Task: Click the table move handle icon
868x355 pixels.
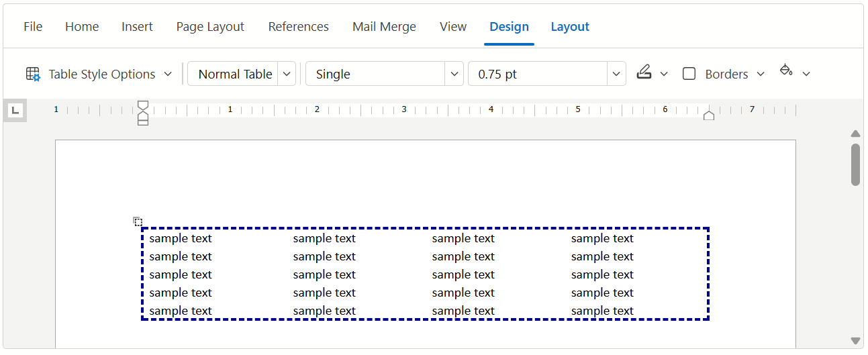Action: coord(138,221)
